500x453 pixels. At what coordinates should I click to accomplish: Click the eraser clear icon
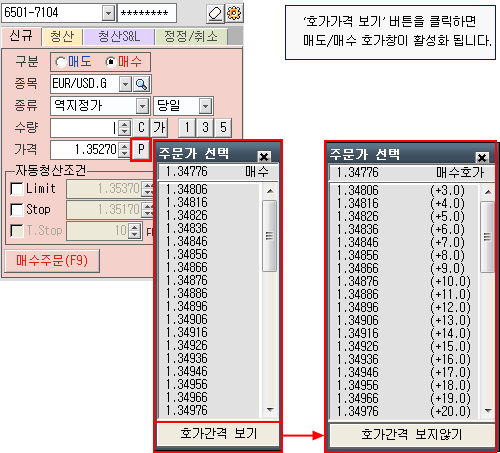point(215,13)
